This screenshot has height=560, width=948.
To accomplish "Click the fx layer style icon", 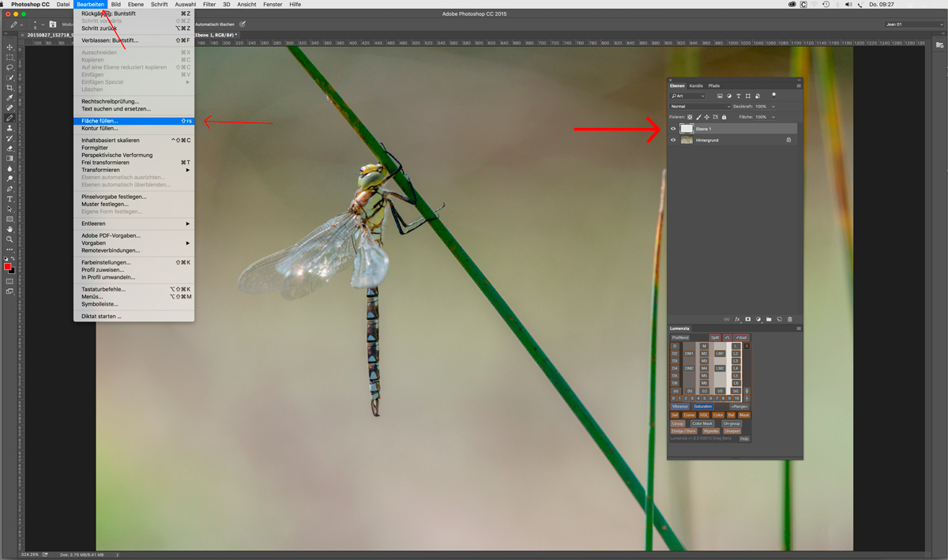I will tap(737, 320).
